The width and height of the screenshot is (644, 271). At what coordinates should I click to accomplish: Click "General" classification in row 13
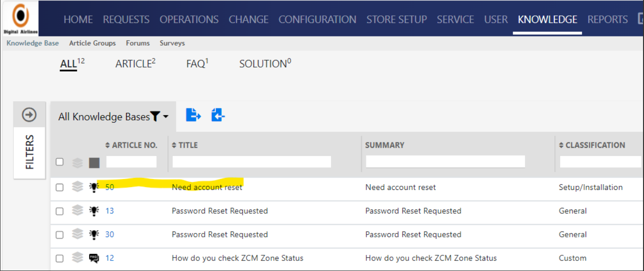tap(573, 211)
